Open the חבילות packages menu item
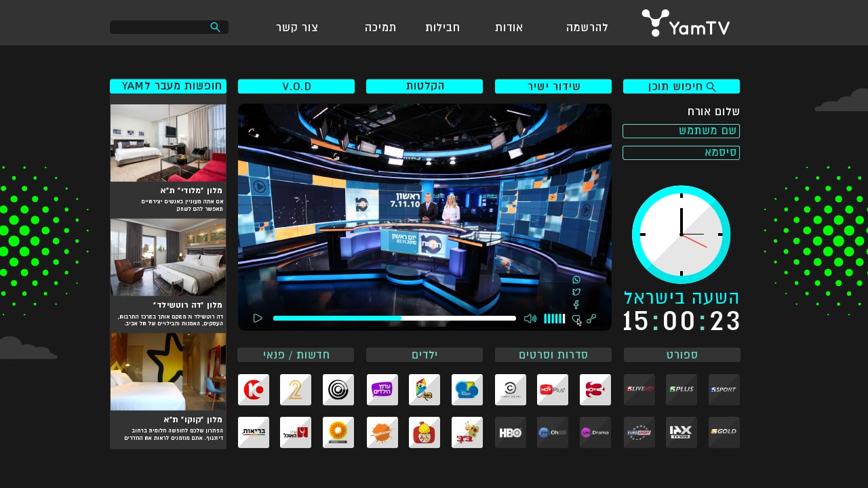868x488 pixels. click(x=443, y=27)
